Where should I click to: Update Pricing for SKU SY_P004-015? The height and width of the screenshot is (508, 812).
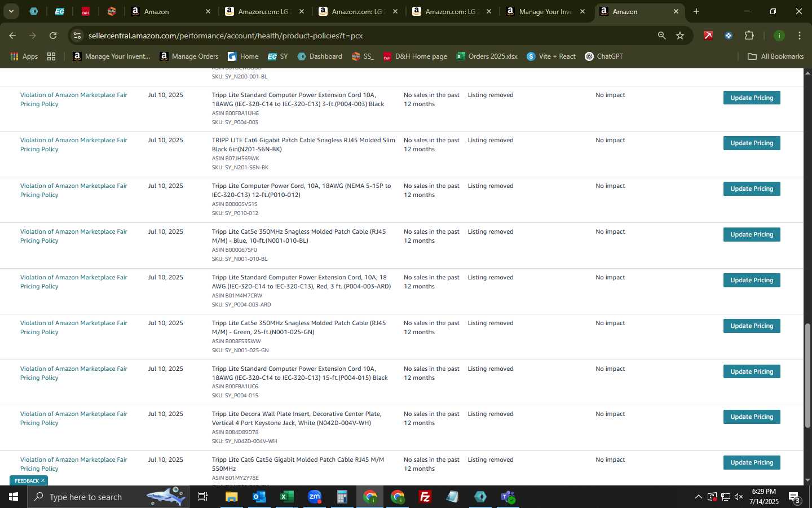[x=752, y=371]
